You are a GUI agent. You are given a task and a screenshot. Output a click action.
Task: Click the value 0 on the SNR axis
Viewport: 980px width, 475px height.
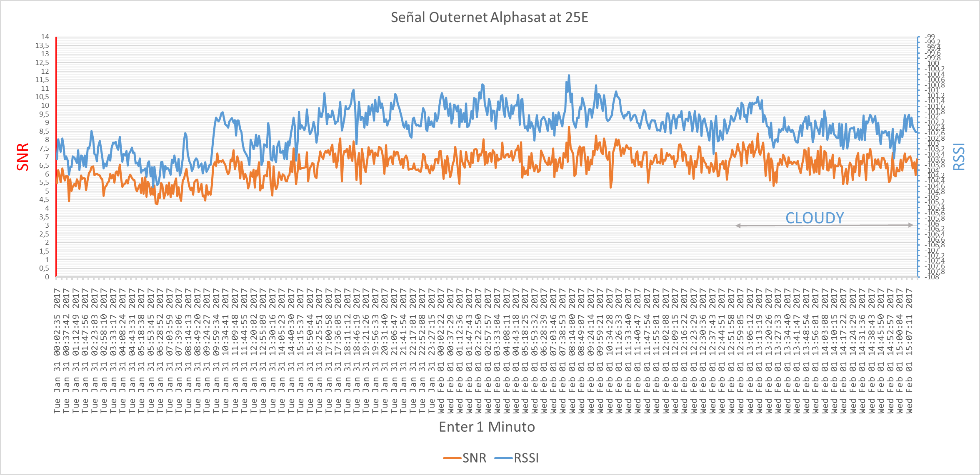[x=47, y=277]
